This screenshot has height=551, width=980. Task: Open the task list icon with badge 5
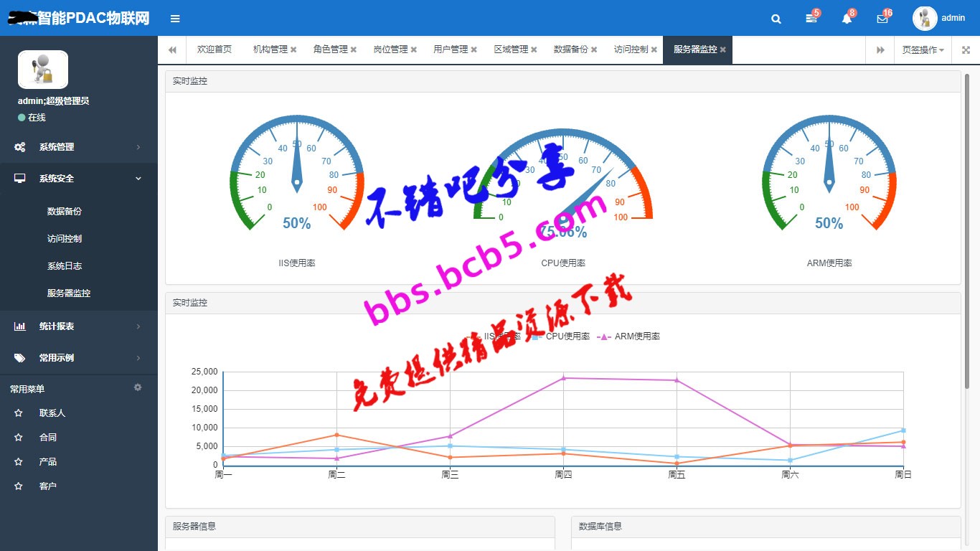point(811,19)
